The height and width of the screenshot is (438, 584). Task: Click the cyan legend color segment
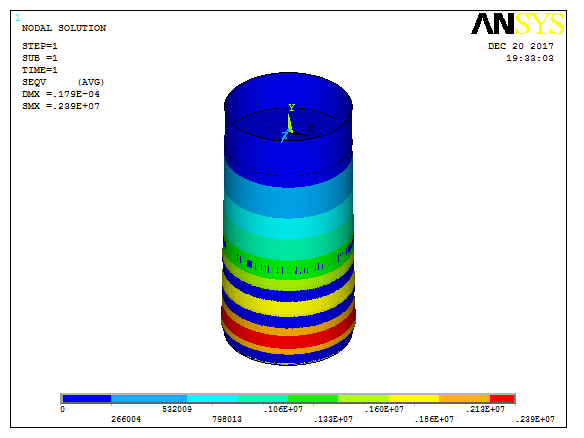(x=212, y=399)
